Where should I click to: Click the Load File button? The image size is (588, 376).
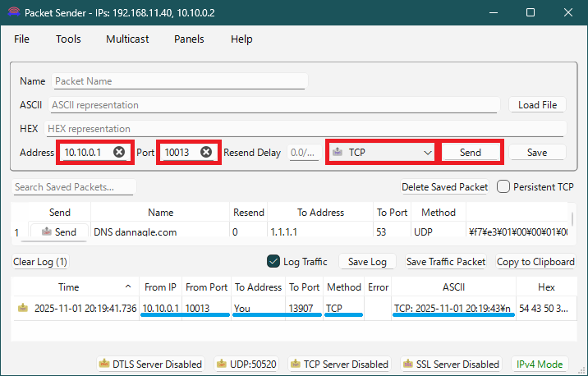pos(537,105)
